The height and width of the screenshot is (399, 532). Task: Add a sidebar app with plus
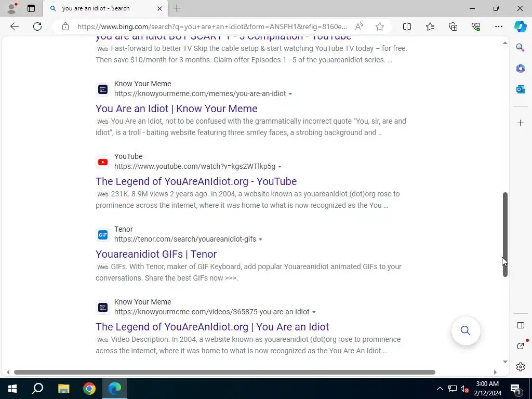click(x=520, y=123)
